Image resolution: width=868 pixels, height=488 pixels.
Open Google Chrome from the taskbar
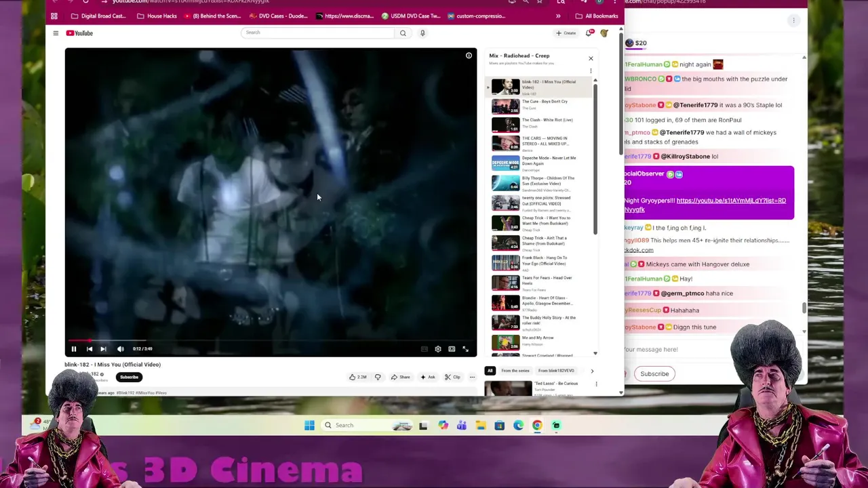coord(537,425)
